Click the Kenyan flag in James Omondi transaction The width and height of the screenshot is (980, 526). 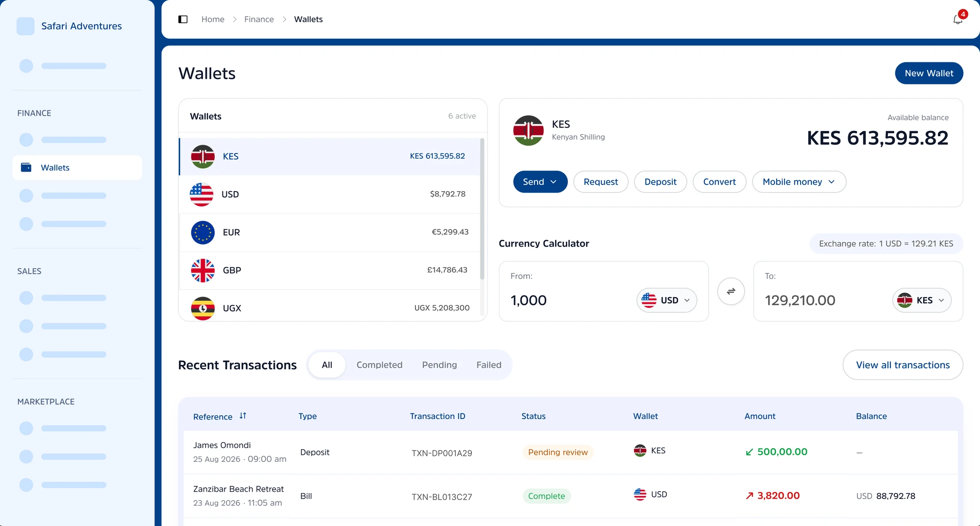tap(640, 451)
